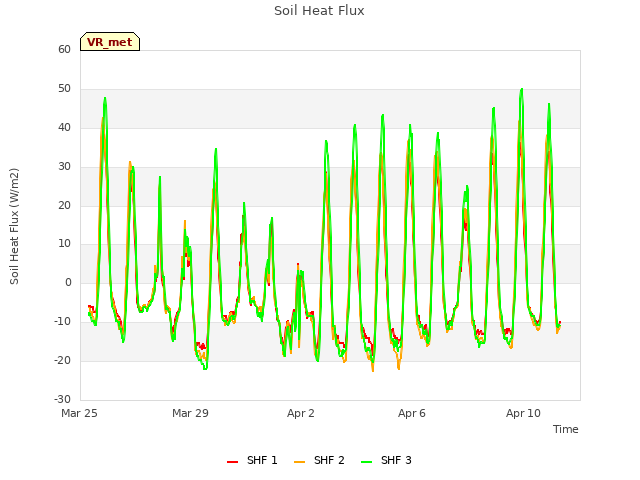
Task: Click the -20 y-axis tick label
Action: pos(62,360)
